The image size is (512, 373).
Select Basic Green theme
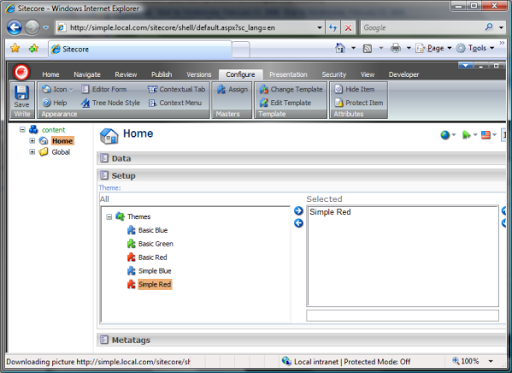[156, 244]
